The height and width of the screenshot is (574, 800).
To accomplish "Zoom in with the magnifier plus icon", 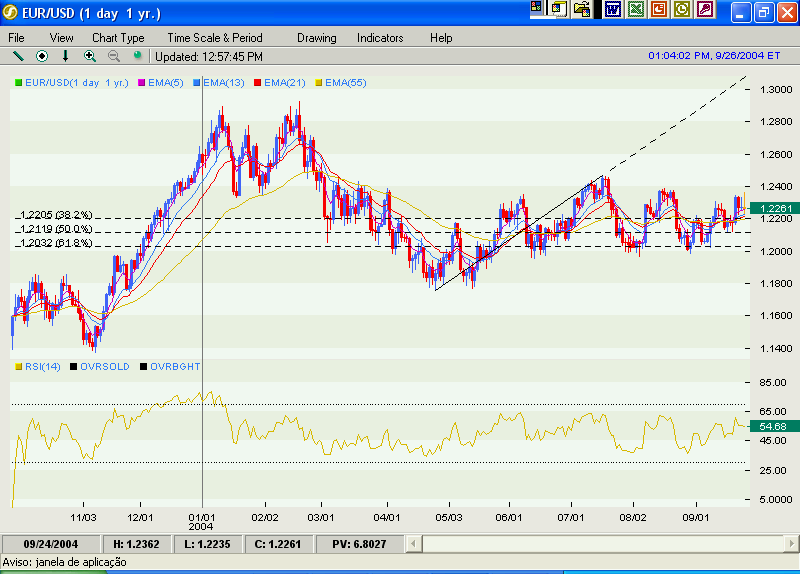I will (90, 56).
